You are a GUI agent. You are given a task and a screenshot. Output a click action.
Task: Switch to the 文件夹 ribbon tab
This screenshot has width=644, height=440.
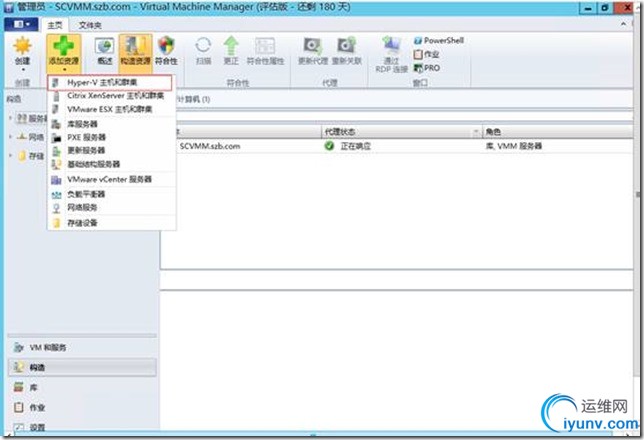[90, 25]
